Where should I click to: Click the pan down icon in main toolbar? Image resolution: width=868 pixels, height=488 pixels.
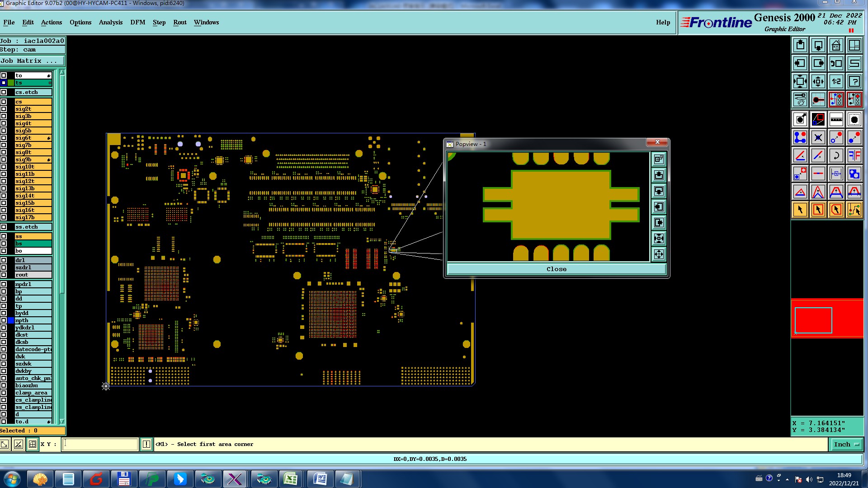coord(818,45)
